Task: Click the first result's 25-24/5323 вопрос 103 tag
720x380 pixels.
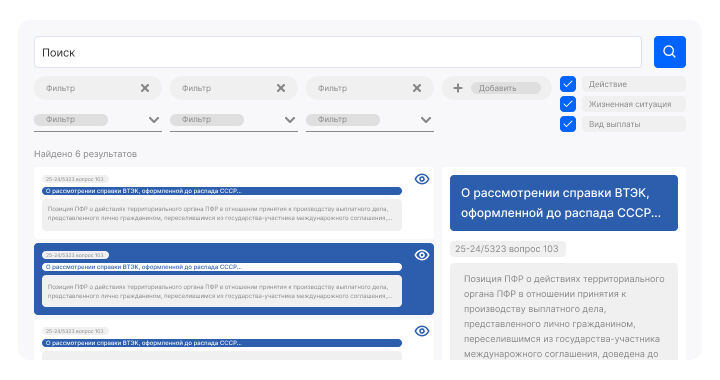Action: [75, 179]
